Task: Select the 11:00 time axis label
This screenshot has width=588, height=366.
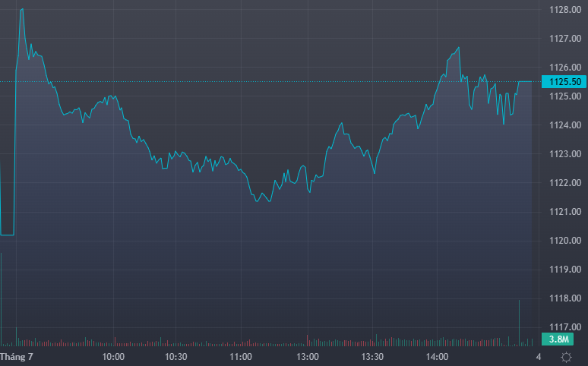Action: click(242, 356)
